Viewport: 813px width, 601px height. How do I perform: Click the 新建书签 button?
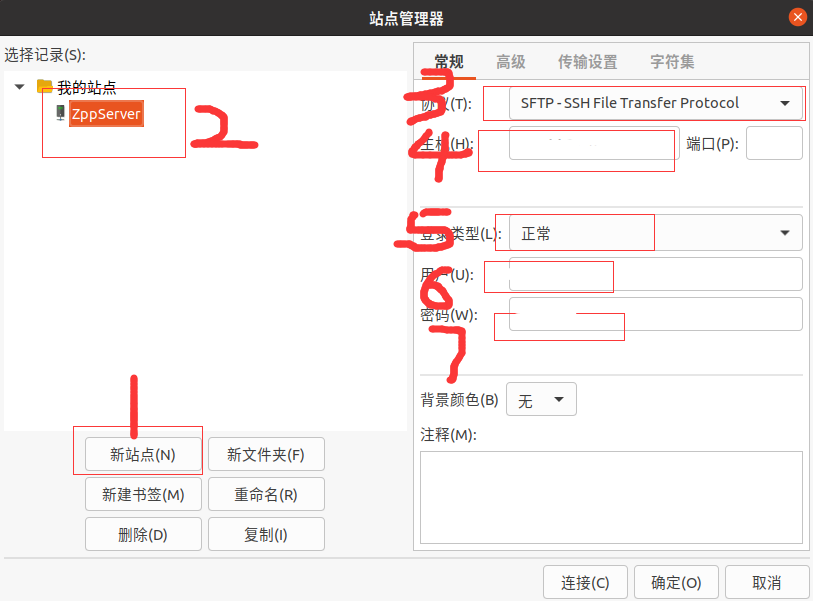(142, 493)
